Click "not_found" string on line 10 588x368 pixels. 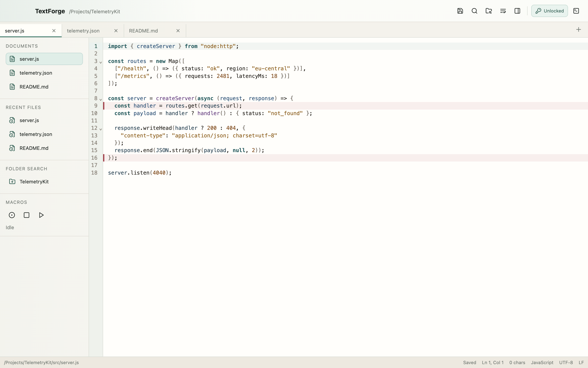(x=285, y=113)
